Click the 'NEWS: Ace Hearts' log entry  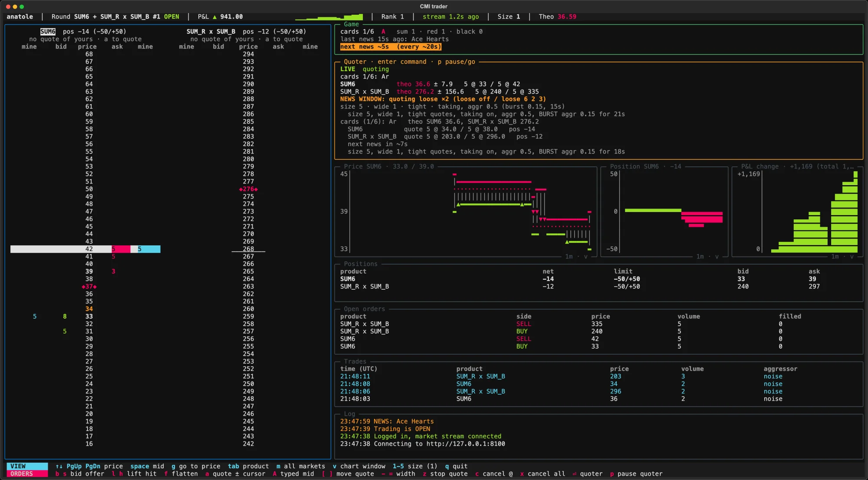[387, 421]
